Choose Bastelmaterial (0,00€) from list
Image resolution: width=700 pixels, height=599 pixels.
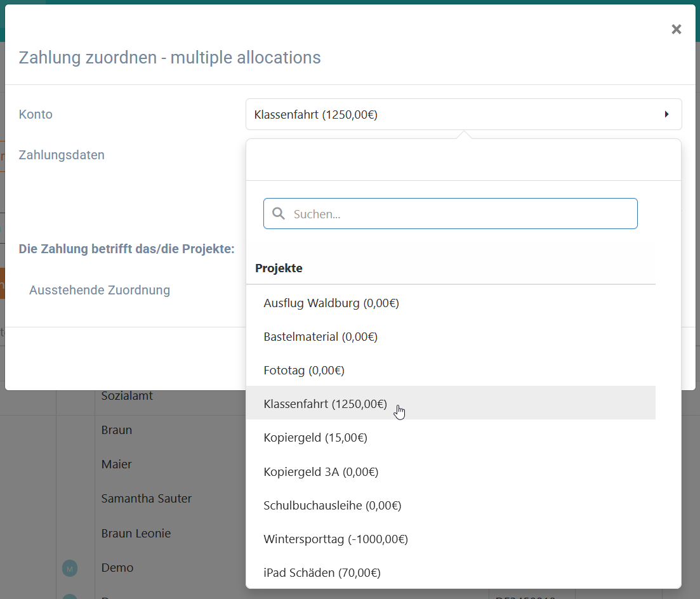(451, 336)
